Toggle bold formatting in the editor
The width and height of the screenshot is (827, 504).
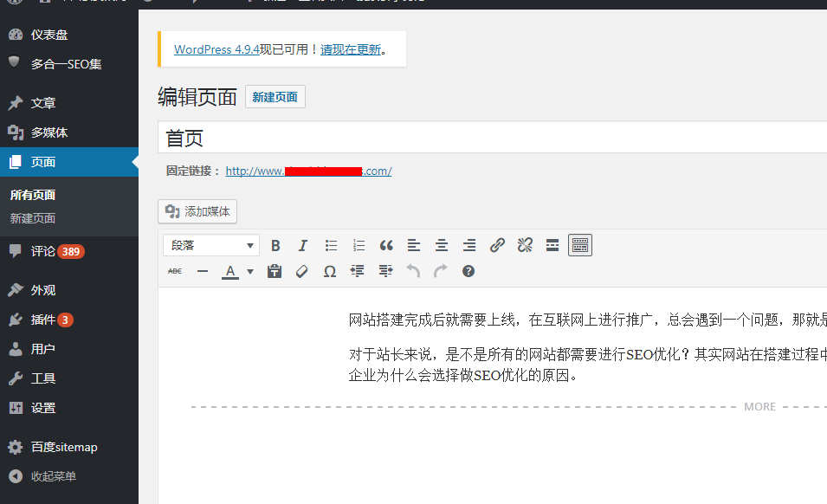(275, 245)
